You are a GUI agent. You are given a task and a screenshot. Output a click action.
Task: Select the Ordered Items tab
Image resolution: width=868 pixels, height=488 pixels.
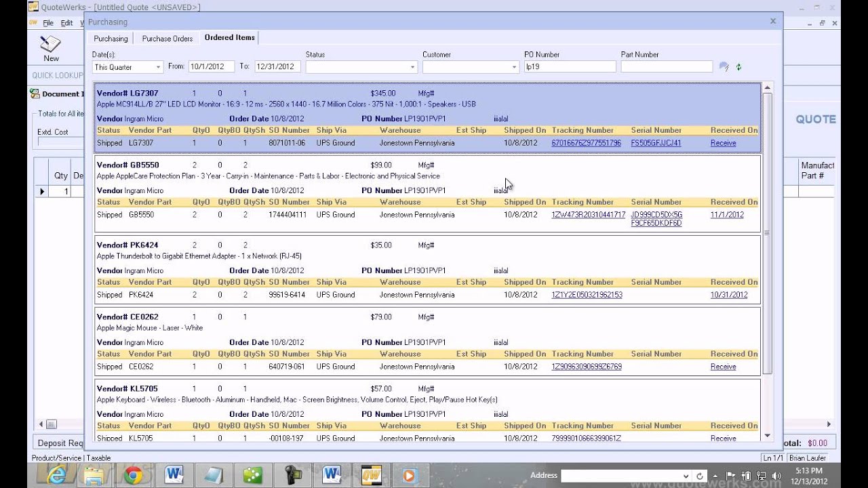[x=230, y=38]
